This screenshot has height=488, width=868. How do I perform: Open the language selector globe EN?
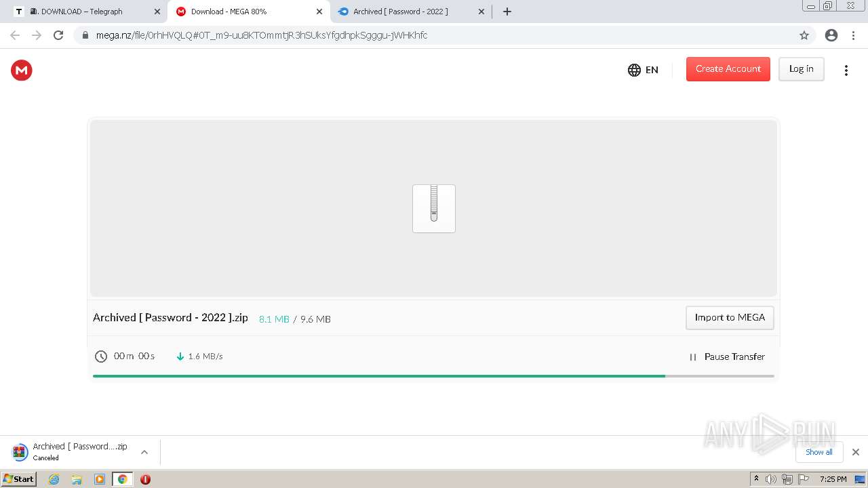[x=643, y=70]
